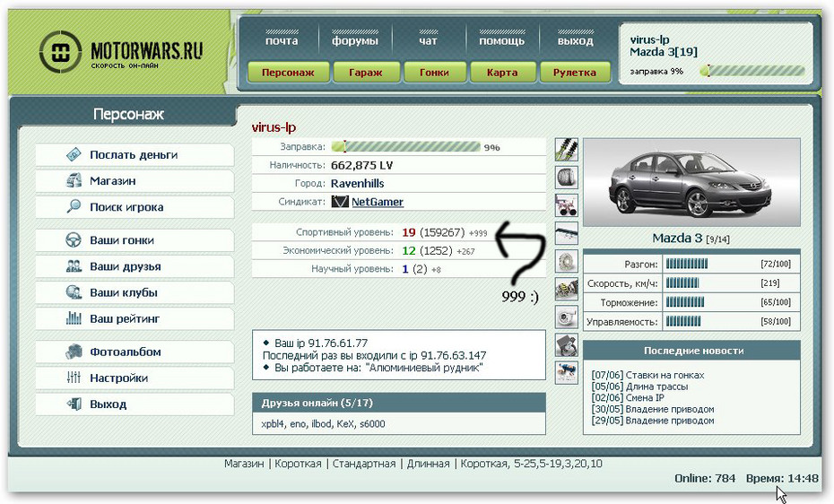Viewport: 834px width, 504px height.
Task: Open the Рулетка tab
Action: [x=575, y=73]
